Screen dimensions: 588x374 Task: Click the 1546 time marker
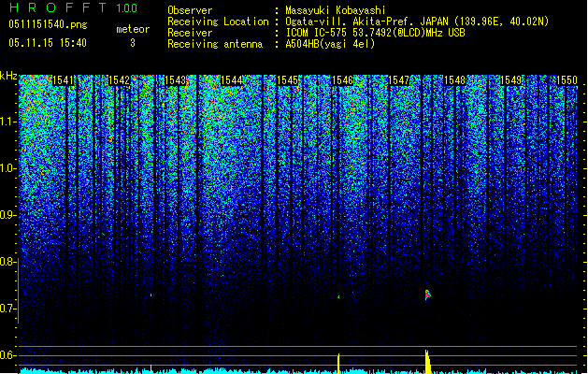(x=343, y=80)
